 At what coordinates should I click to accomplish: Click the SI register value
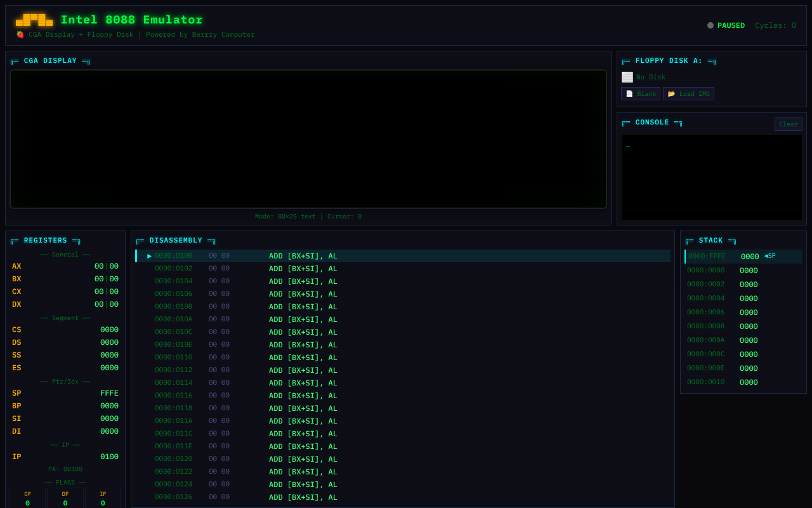pos(109,418)
